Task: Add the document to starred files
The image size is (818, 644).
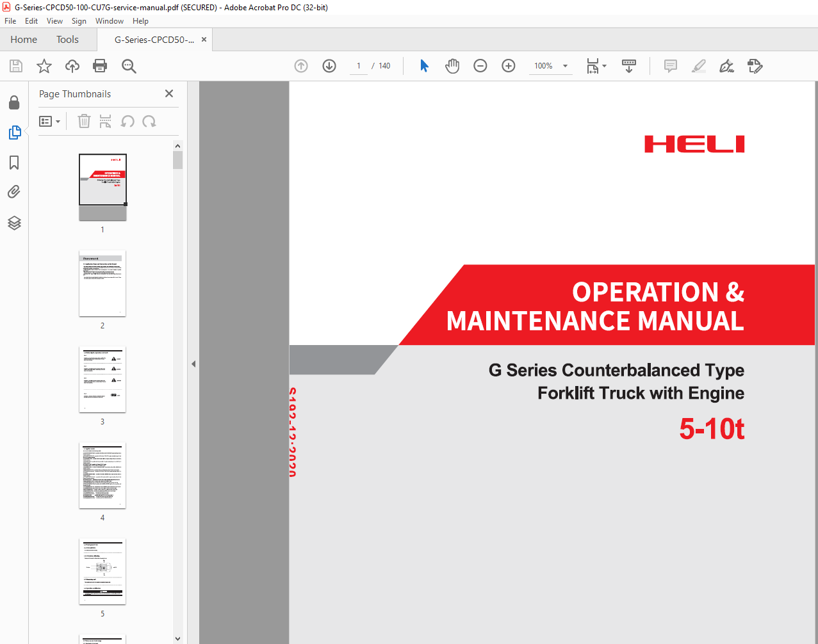Action: 44,66
